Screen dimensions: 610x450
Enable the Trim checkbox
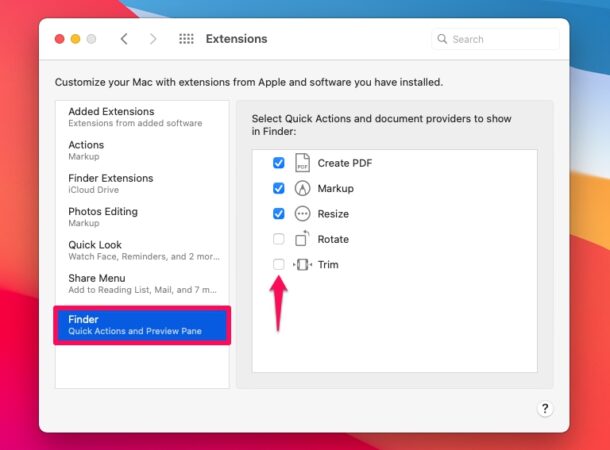coord(279,264)
